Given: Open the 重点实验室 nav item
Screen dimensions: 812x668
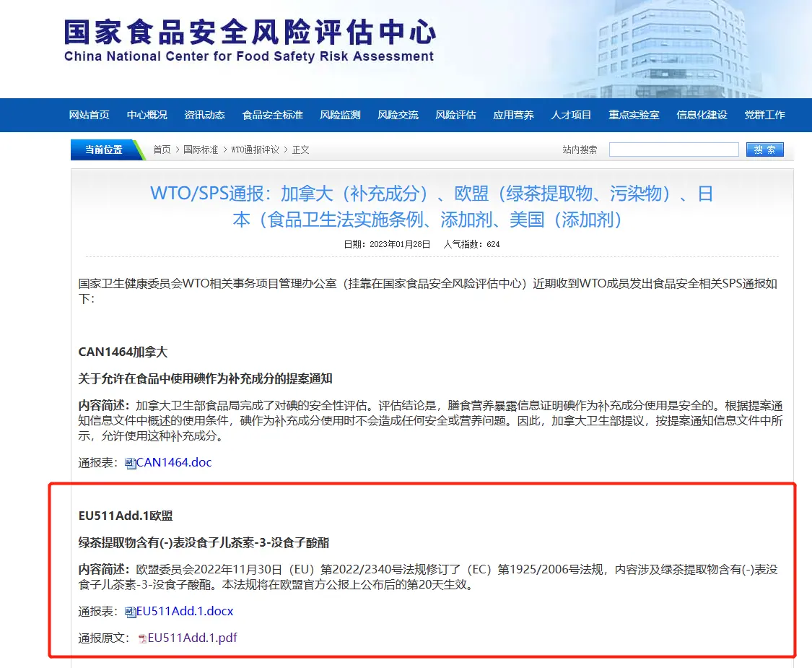Looking at the screenshot, I should 634,115.
